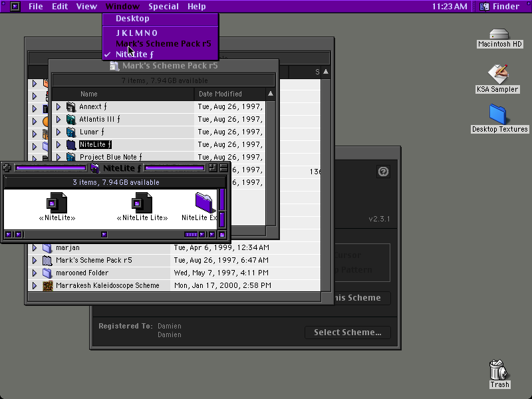
Task: Click the Lunar ƒ folder icon
Action: (71, 132)
